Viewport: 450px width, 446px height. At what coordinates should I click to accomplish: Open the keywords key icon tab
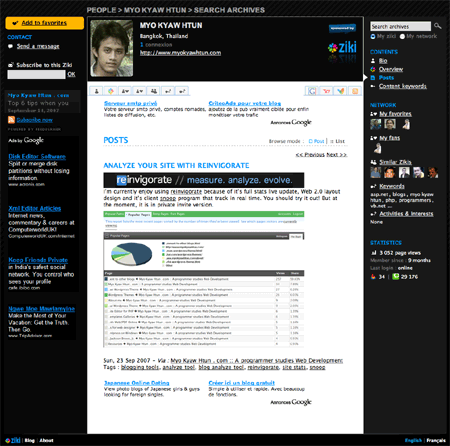168,91
